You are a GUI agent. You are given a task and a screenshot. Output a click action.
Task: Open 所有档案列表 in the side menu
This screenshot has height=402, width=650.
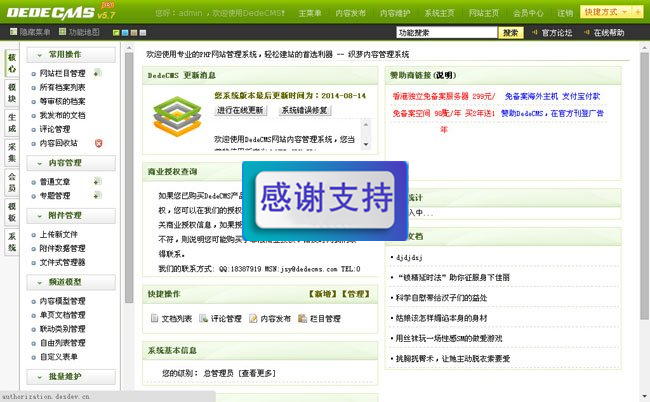(x=62, y=87)
